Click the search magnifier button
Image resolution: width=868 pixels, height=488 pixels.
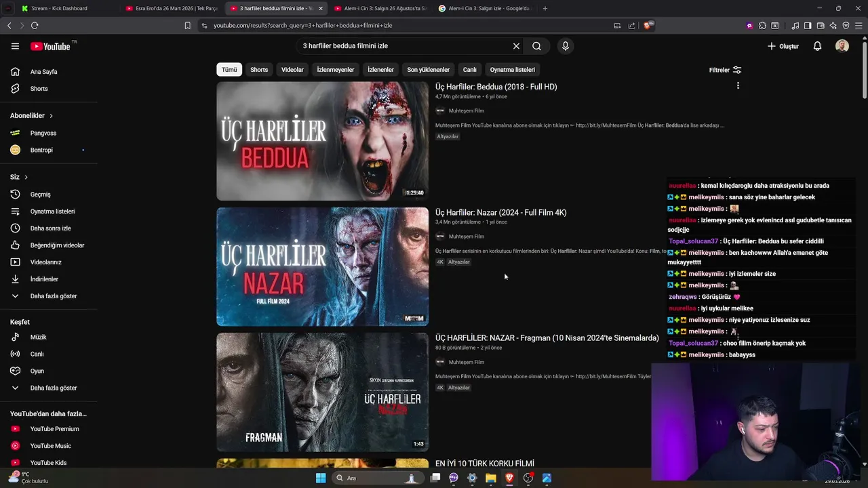(536, 46)
